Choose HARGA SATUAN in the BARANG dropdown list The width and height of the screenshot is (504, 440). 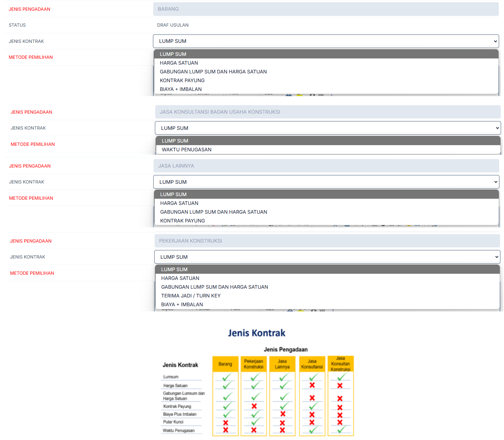click(x=179, y=63)
